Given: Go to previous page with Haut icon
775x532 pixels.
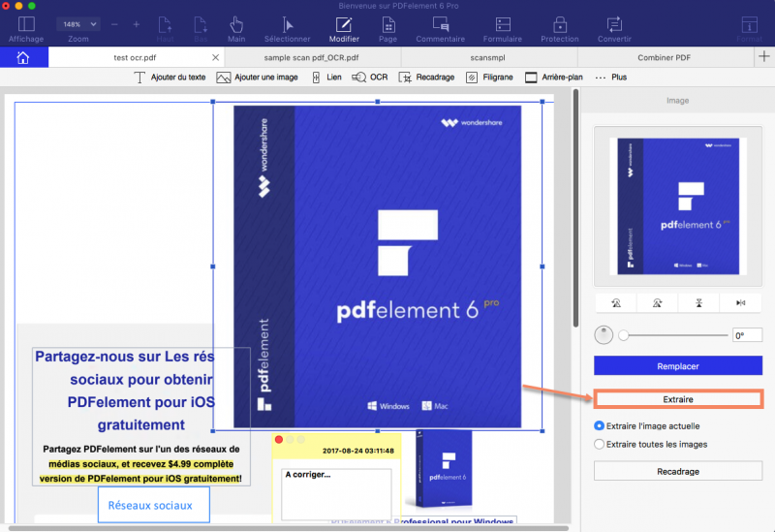Looking at the screenshot, I should click(x=165, y=25).
